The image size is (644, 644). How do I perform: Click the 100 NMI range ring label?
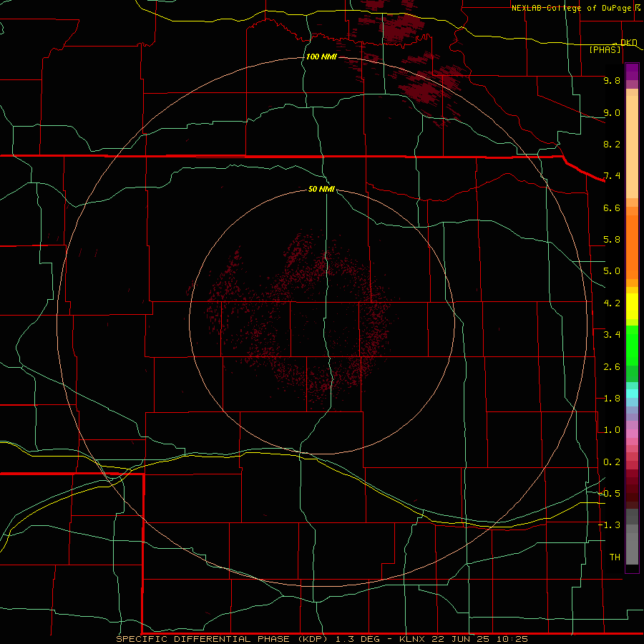click(321, 57)
